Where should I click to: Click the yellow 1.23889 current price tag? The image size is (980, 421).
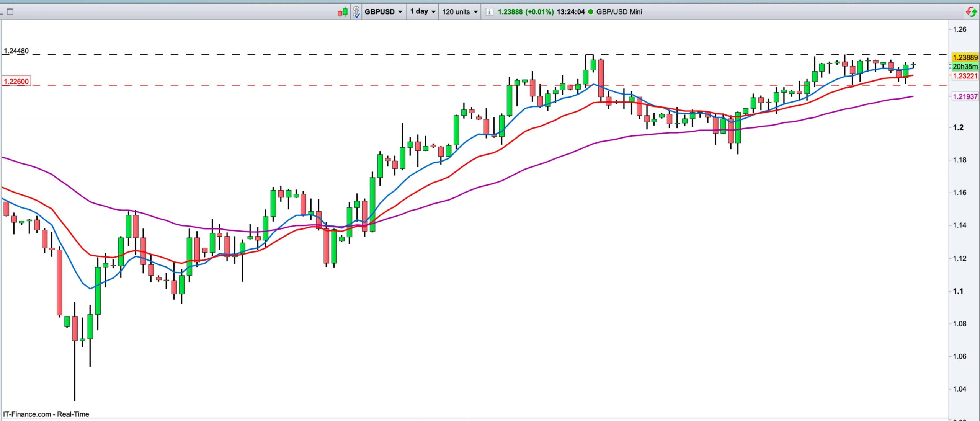(x=965, y=57)
